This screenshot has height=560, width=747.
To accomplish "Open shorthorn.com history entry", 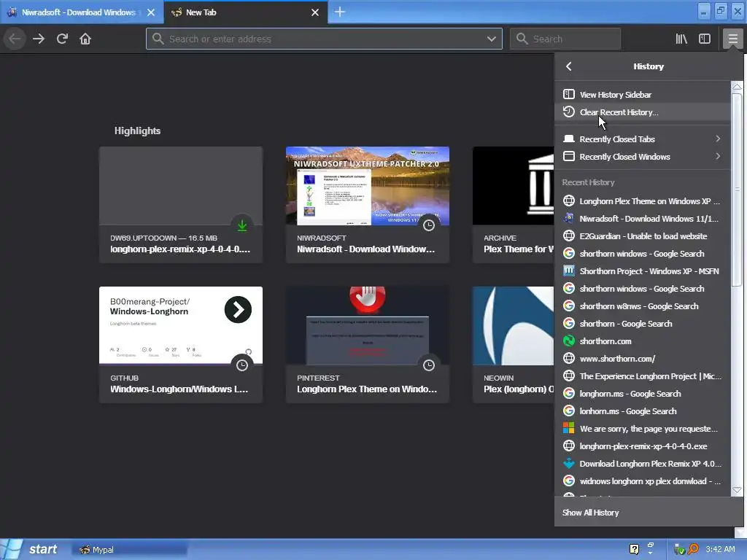I will pos(643,341).
